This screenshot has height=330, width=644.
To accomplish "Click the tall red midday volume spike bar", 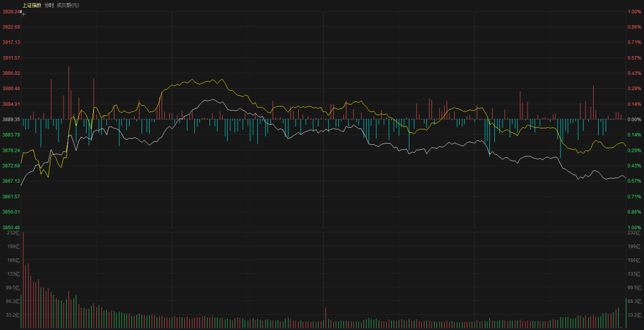I will tap(325, 318).
